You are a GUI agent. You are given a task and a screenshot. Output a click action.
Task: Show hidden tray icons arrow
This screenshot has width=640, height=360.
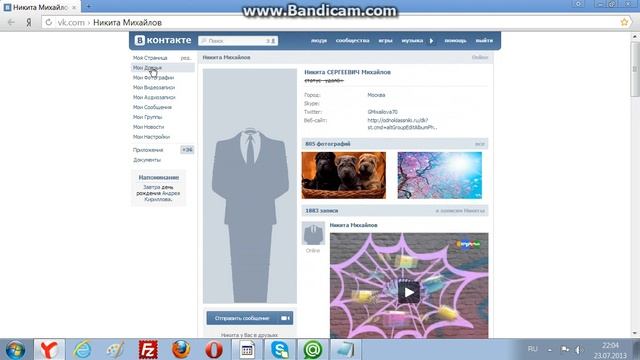[549, 350]
